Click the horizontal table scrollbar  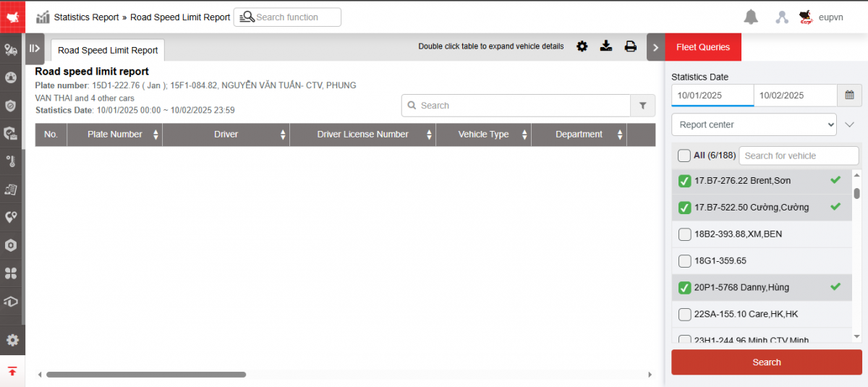click(x=146, y=375)
